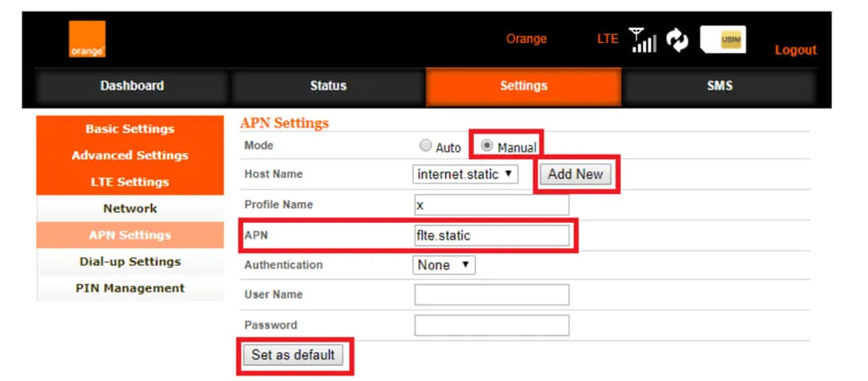Click the User Name text box
The height and width of the screenshot is (381, 868).
click(492, 295)
